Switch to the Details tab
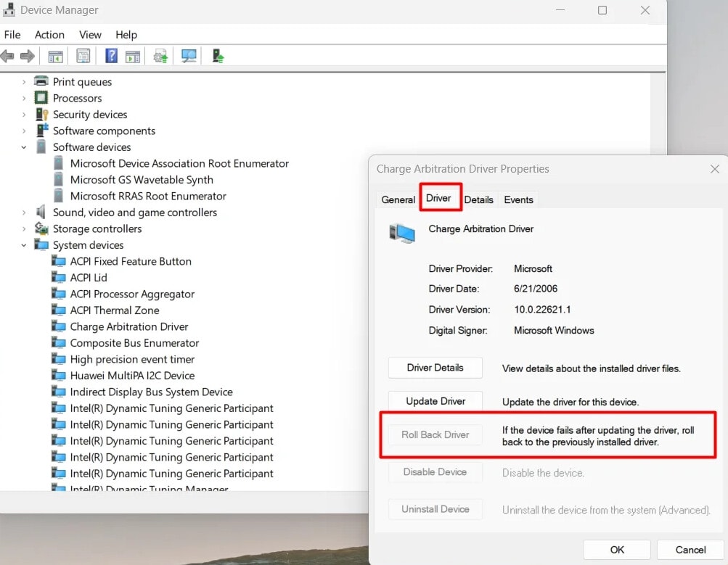The width and height of the screenshot is (728, 565). point(478,199)
